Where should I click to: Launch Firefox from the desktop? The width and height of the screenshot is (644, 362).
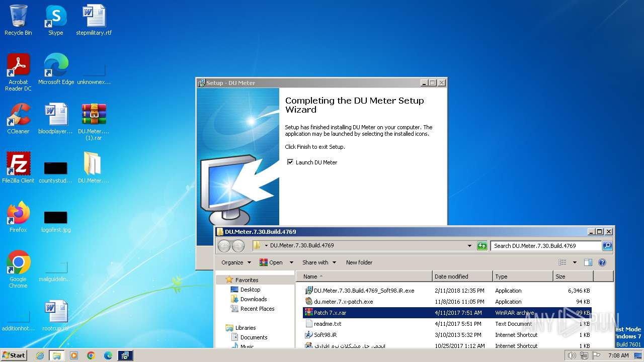18,217
